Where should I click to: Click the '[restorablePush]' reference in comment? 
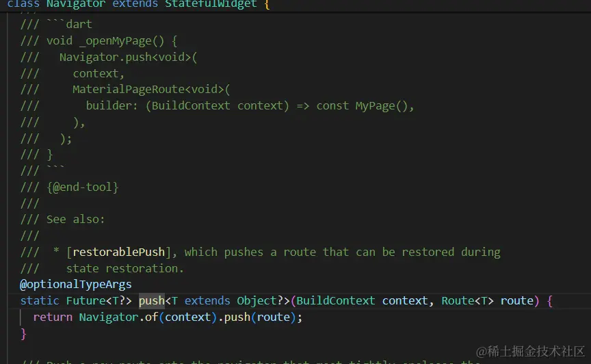click(x=118, y=252)
